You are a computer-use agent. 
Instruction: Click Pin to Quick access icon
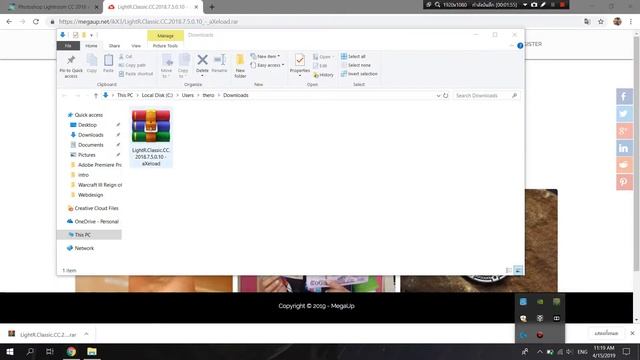click(x=71, y=66)
